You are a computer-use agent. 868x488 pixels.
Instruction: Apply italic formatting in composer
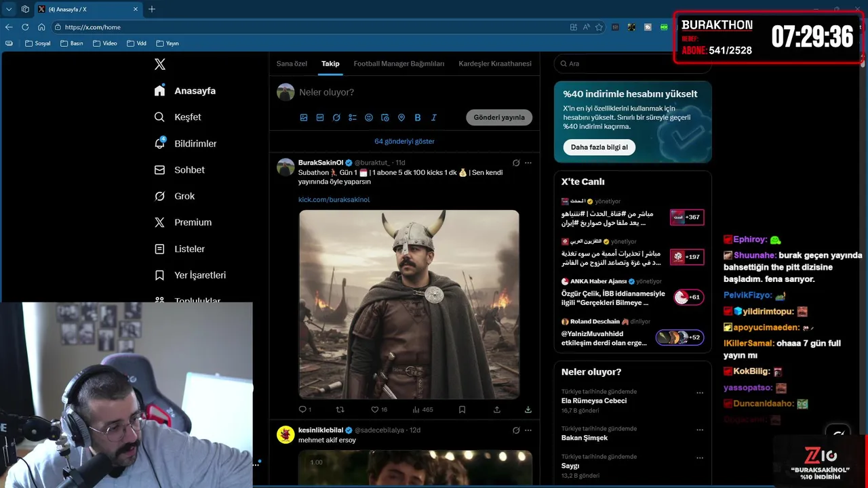point(434,117)
